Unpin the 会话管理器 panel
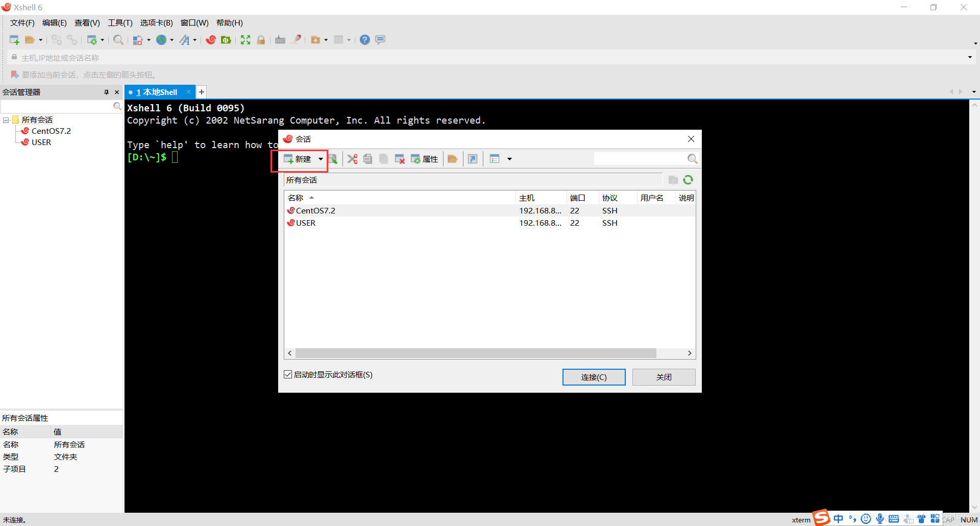Viewport: 980px width, 526px height. tap(106, 92)
